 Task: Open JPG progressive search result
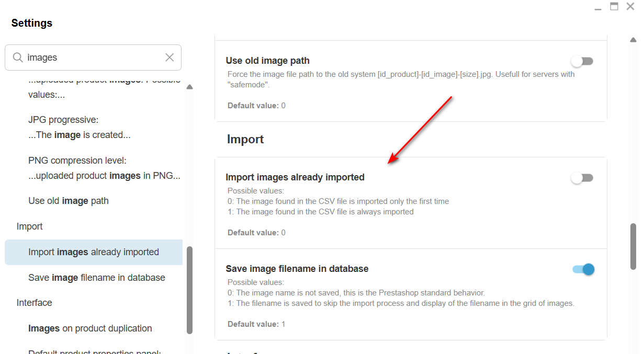tap(80, 127)
